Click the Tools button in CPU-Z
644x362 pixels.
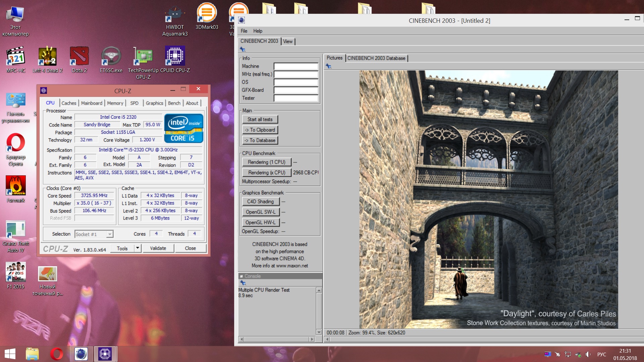(122, 248)
